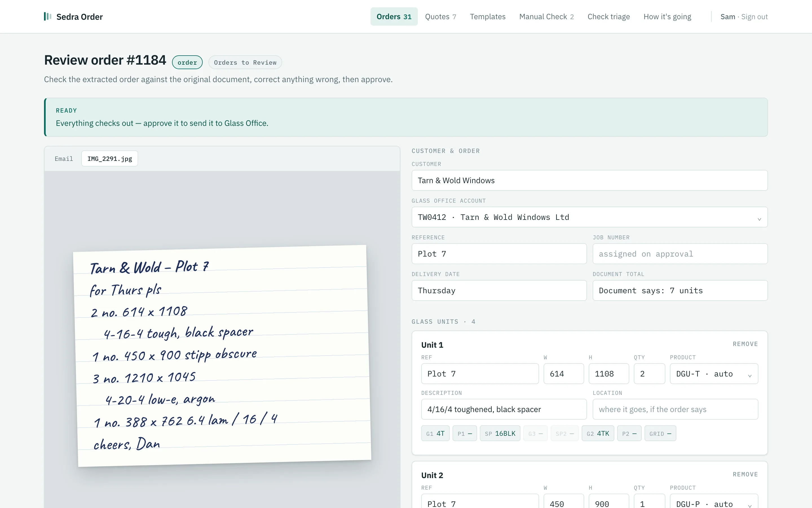Open the Orders 31 tab
This screenshot has width=812, height=508.
pyautogui.click(x=394, y=16)
